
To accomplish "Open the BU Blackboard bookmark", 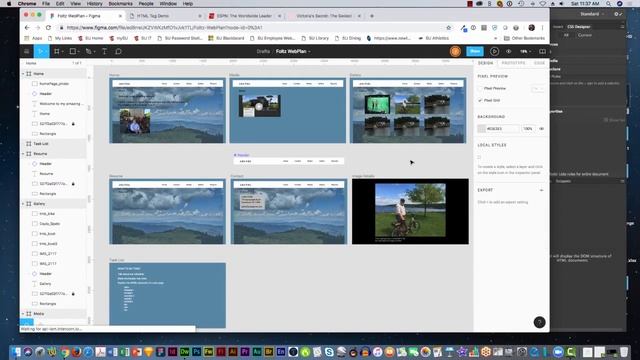I will pos(226,38).
